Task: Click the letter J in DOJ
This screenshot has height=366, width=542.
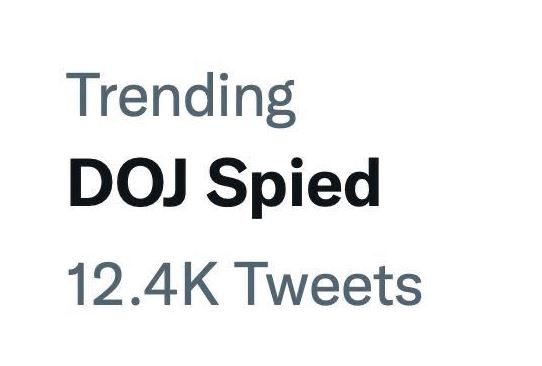Action: (x=174, y=183)
